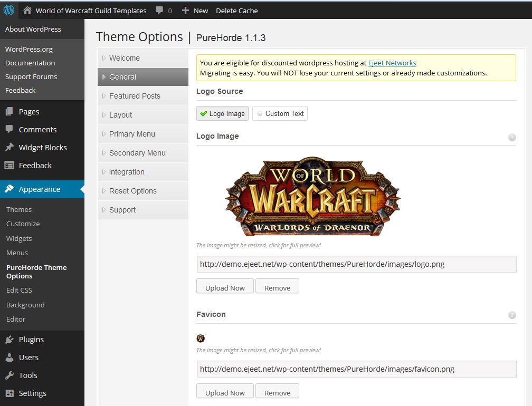The height and width of the screenshot is (406, 532).
Task: Open World of Warcraft Guild Templates site link
Action: click(x=91, y=11)
